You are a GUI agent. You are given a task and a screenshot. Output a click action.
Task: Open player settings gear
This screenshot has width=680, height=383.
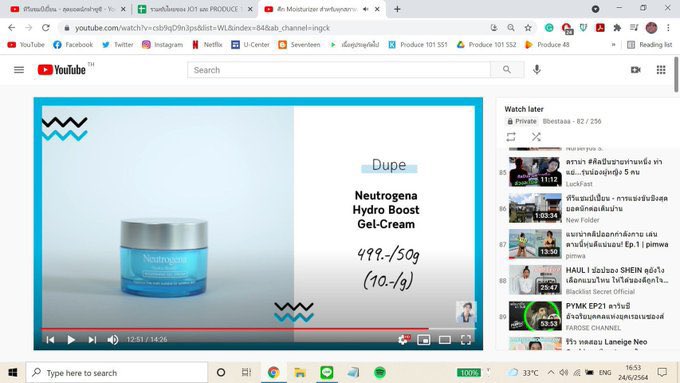click(x=403, y=340)
